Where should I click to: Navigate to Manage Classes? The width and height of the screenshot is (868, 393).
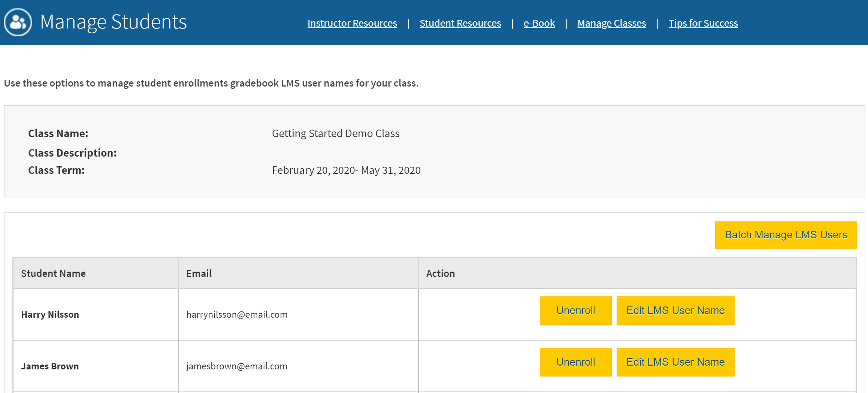(x=611, y=23)
